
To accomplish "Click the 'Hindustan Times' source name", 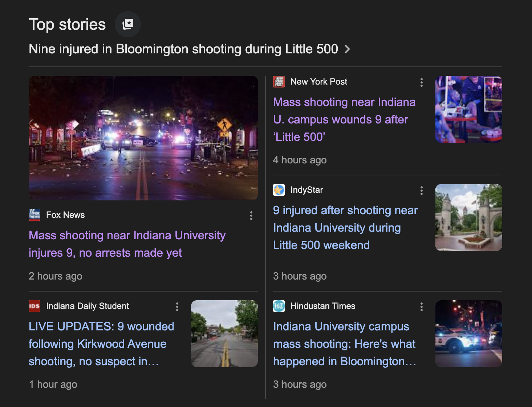I will pos(323,306).
